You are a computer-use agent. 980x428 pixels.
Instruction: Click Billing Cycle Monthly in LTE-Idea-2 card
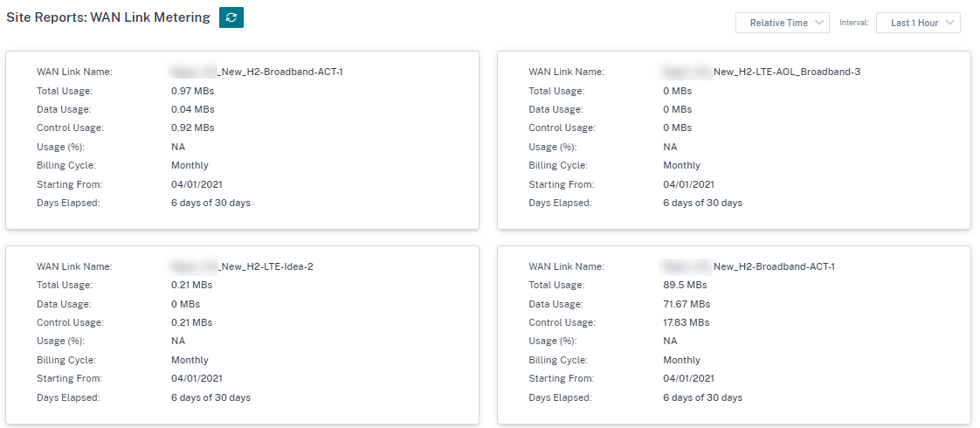click(190, 360)
